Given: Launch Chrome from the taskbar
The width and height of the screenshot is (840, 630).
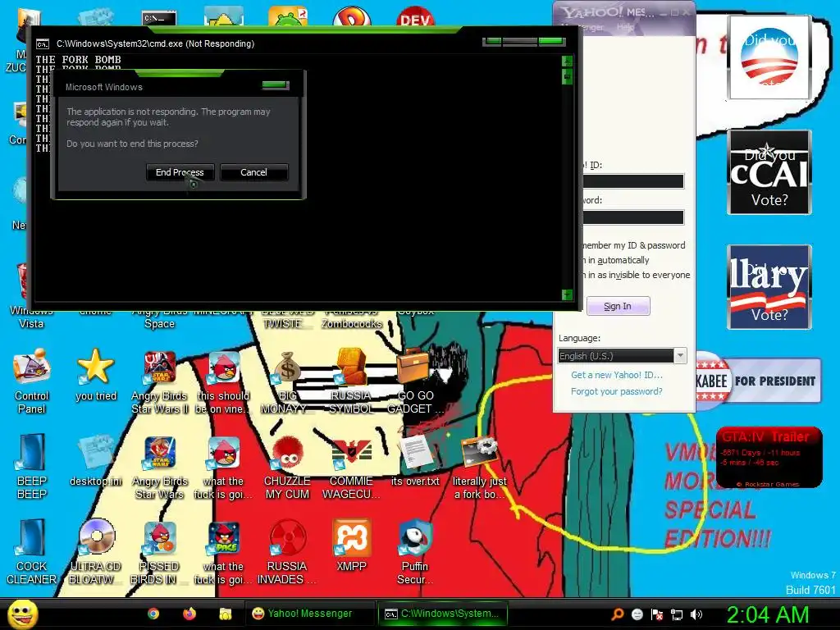Looking at the screenshot, I should click(153, 614).
